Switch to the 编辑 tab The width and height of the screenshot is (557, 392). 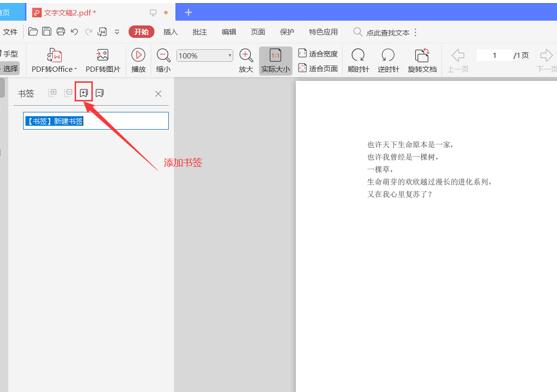pos(229,32)
